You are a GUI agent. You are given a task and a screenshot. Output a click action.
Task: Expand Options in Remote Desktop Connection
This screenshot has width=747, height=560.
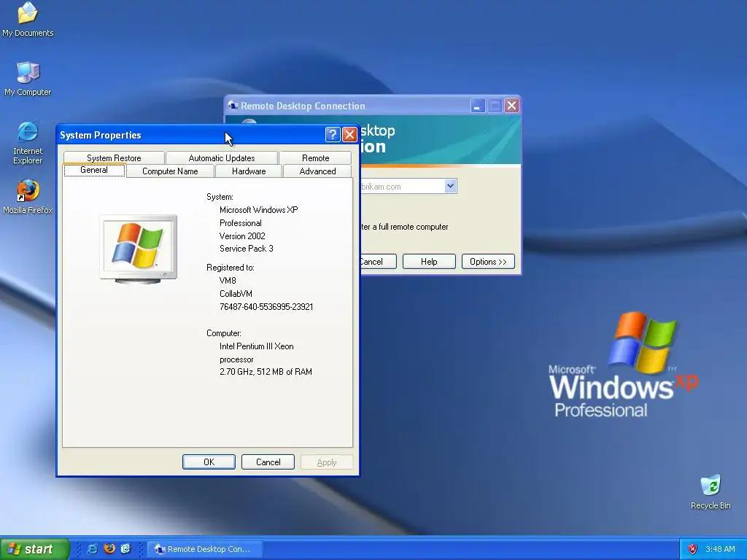pyautogui.click(x=488, y=262)
